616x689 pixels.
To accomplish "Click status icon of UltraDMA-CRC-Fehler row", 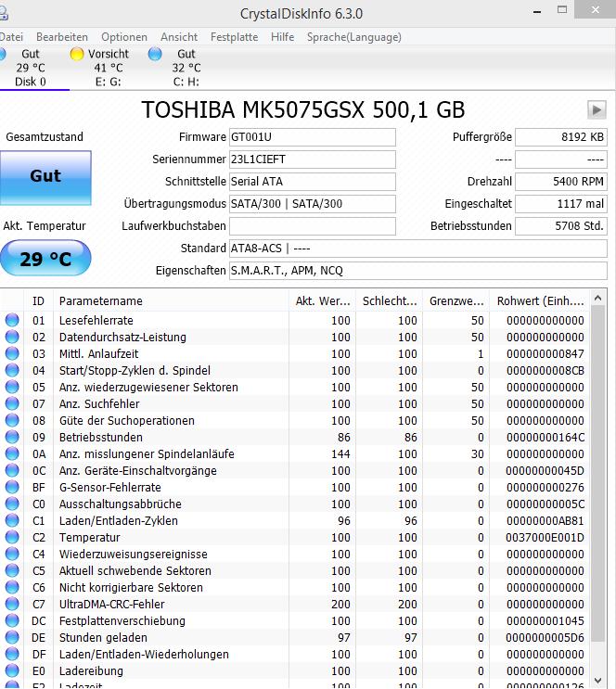I will click(x=12, y=604).
